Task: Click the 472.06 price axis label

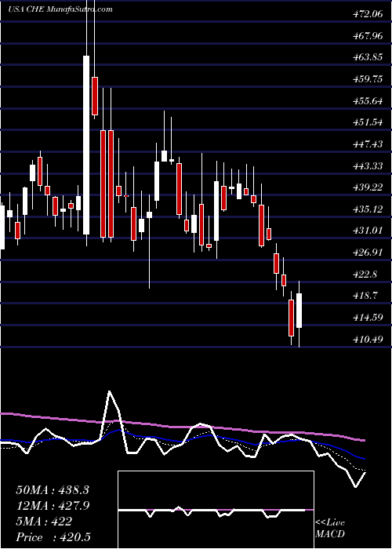Action: click(368, 14)
